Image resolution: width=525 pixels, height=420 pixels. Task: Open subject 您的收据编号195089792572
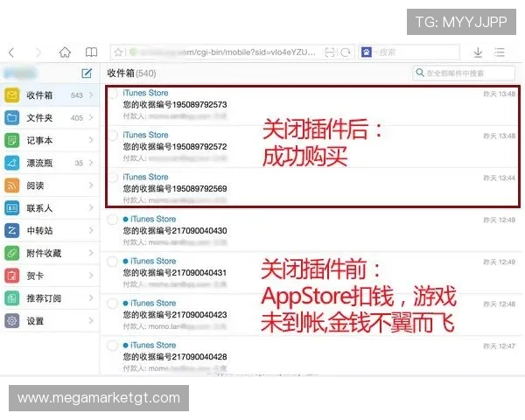coord(175,147)
